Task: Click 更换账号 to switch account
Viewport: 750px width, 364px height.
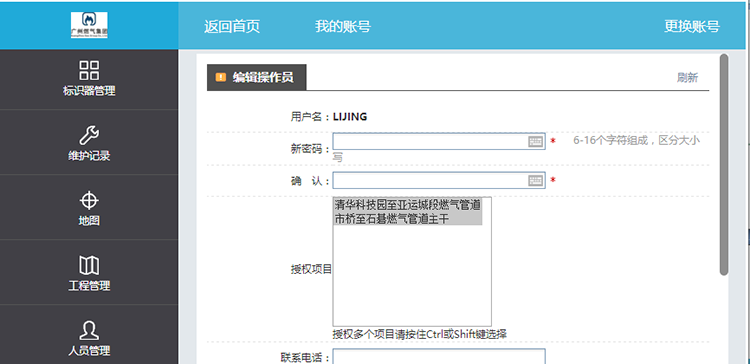Action: tap(692, 26)
